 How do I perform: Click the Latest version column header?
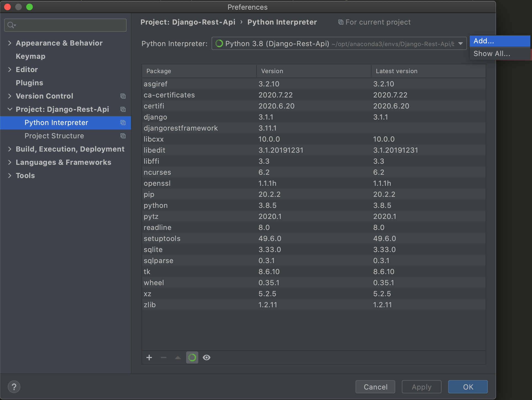396,71
